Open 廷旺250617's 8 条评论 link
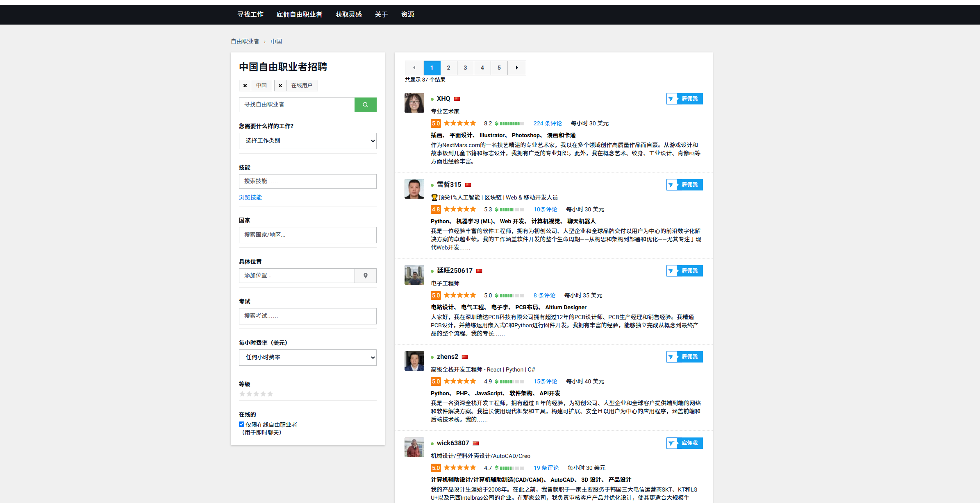Screen dimensions: 980x503 click(544, 296)
